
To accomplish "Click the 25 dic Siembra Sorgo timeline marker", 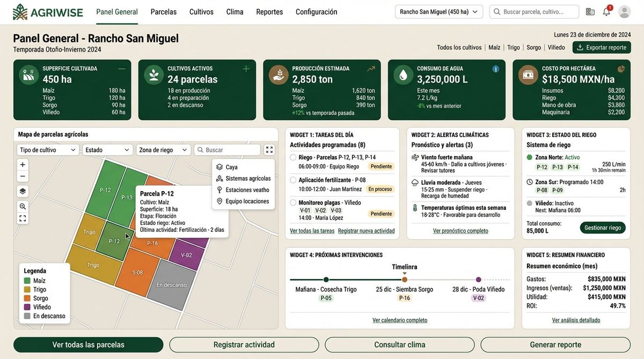I will [x=405, y=280].
